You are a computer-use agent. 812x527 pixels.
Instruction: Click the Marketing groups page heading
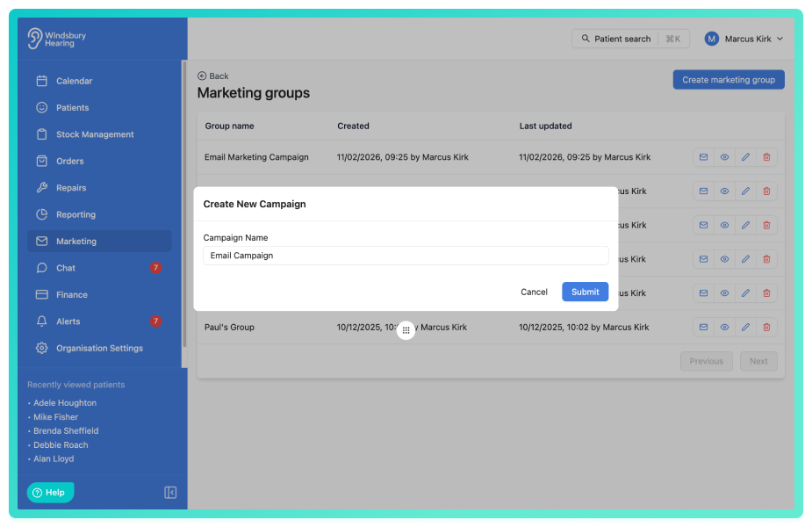click(x=253, y=93)
